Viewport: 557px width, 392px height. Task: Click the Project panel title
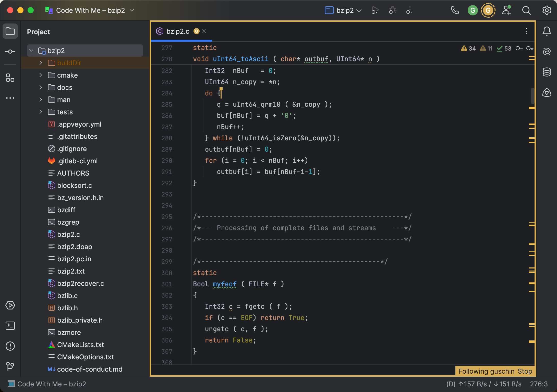coord(38,32)
